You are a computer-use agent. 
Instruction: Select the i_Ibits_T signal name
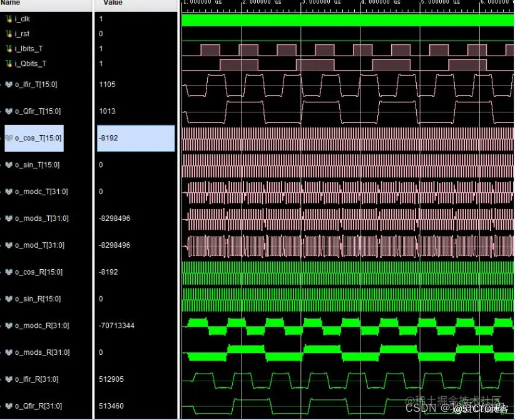tap(29, 49)
